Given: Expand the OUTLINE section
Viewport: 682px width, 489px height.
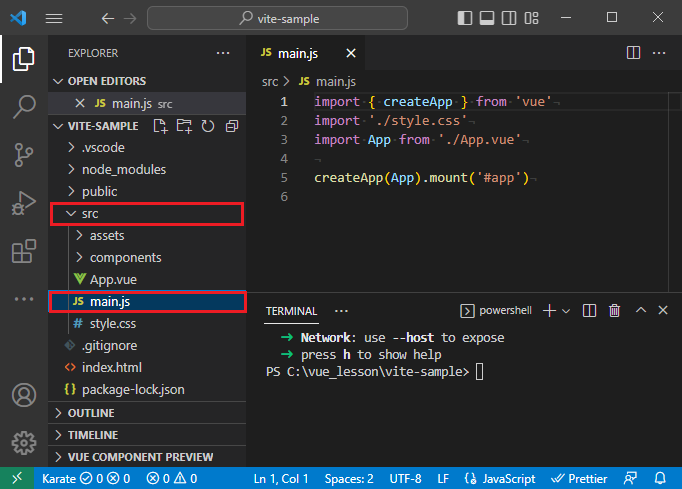Looking at the screenshot, I should point(147,413).
